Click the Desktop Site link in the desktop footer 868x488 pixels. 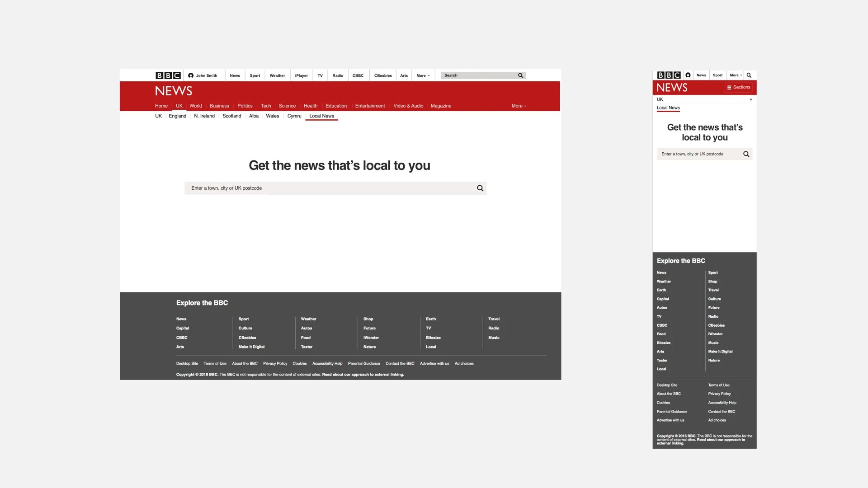coord(187,363)
